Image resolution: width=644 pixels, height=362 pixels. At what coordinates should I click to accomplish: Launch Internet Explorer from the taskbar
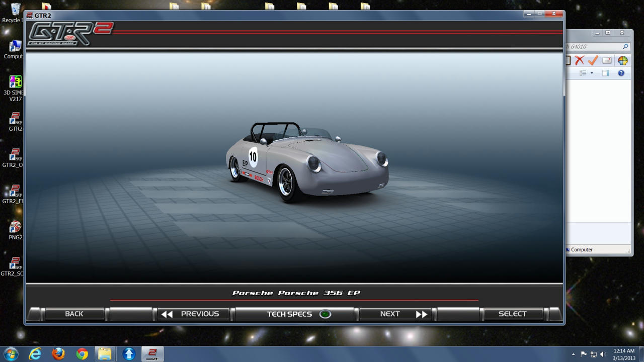35,354
